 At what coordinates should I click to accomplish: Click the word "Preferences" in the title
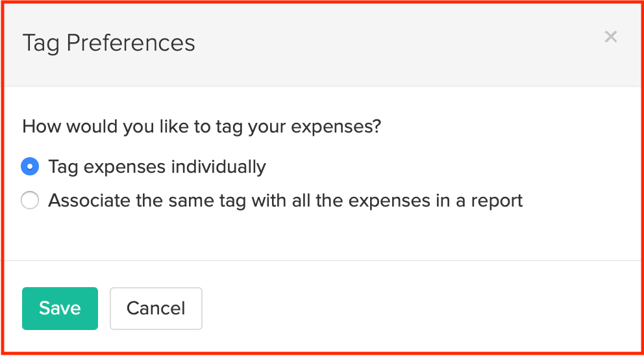[x=130, y=43]
